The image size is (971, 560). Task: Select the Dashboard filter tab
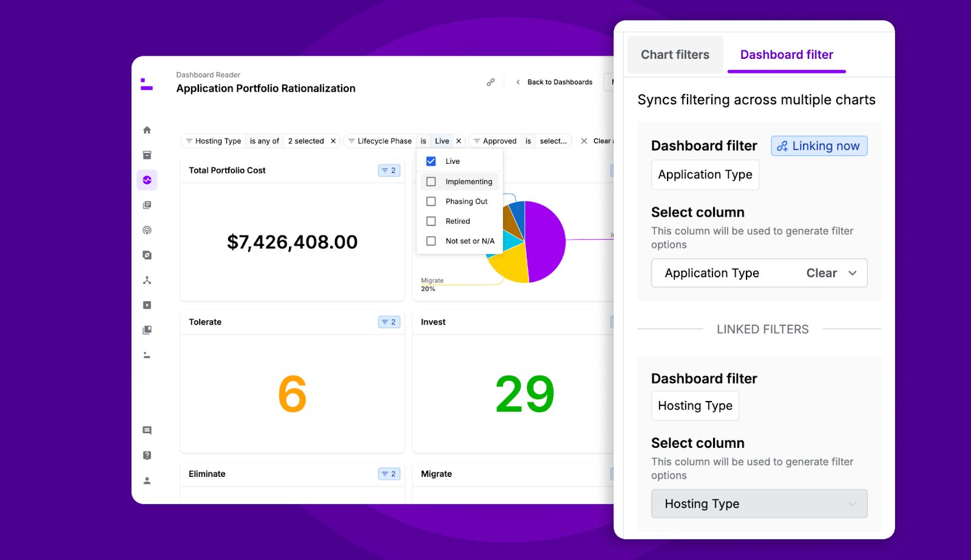point(786,55)
